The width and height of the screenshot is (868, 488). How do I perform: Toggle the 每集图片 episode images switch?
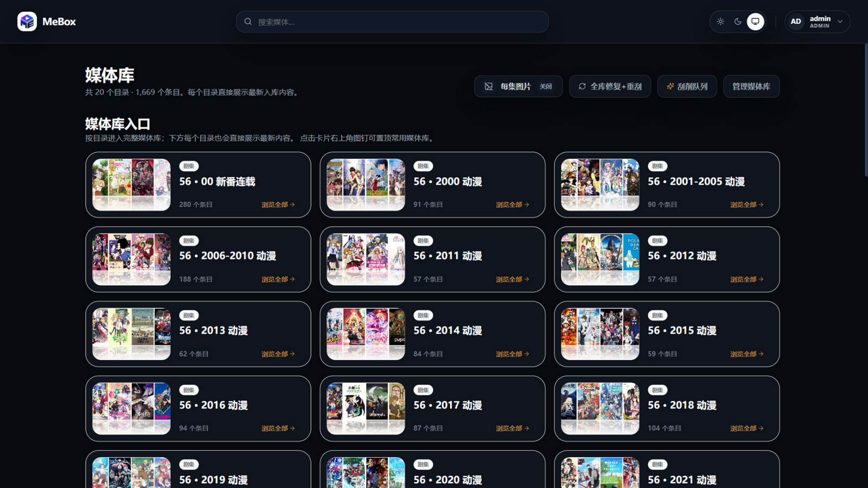point(519,86)
